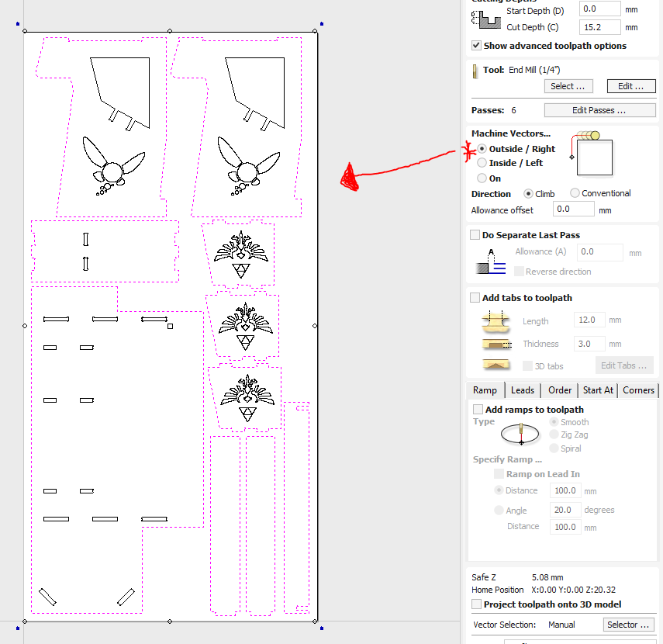The image size is (663, 644).
Task: Click the Tool: End Mill (1/4") label
Action: click(521, 70)
